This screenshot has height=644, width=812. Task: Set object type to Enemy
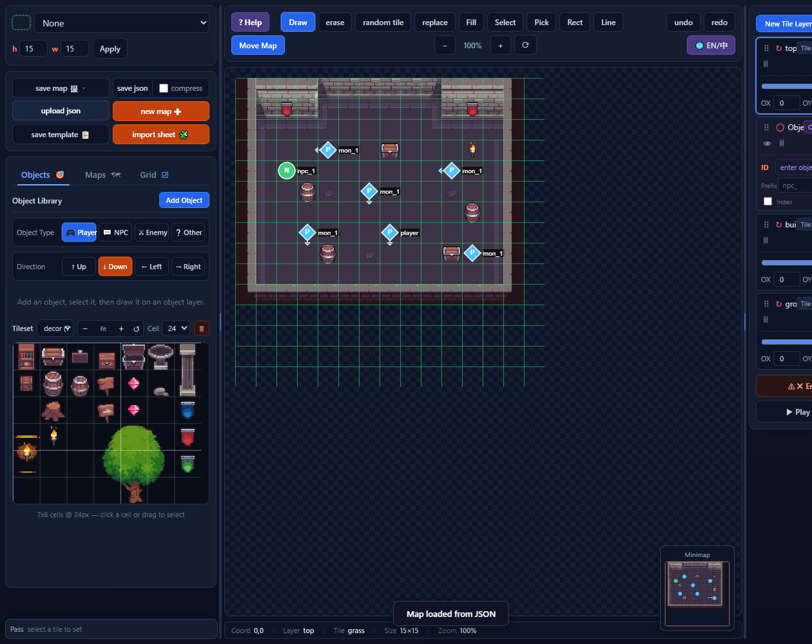pyautogui.click(x=153, y=232)
